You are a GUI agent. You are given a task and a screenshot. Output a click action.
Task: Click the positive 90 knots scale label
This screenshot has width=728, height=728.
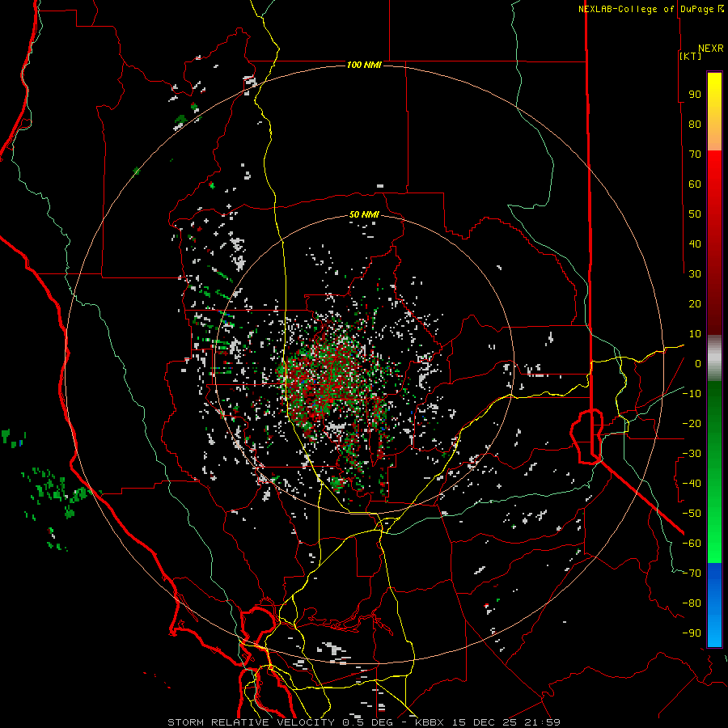[x=695, y=95]
